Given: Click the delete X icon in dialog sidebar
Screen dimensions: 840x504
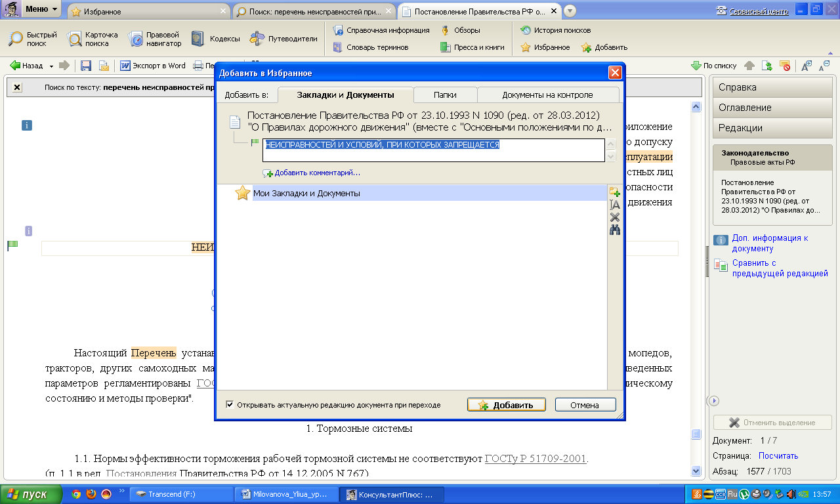Looking at the screenshot, I should pyautogui.click(x=615, y=217).
